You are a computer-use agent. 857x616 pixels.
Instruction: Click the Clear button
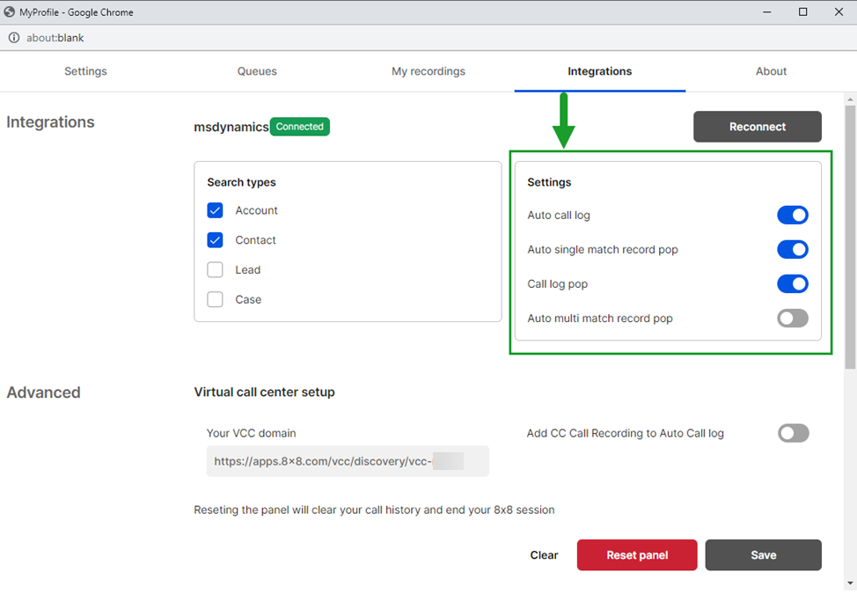click(x=544, y=554)
